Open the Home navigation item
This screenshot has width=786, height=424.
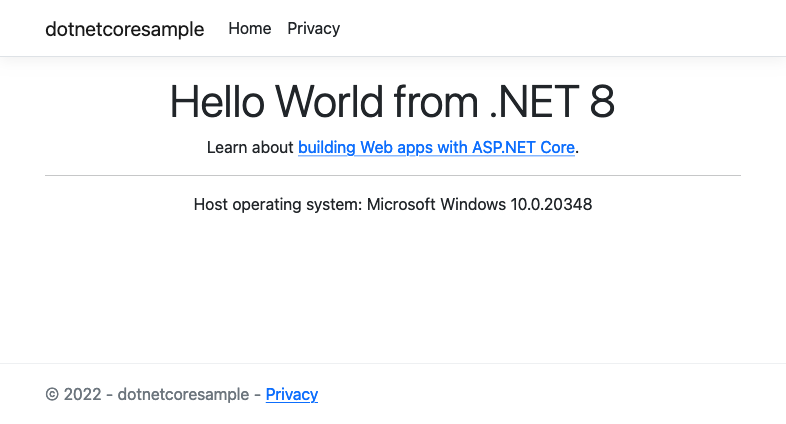point(249,28)
